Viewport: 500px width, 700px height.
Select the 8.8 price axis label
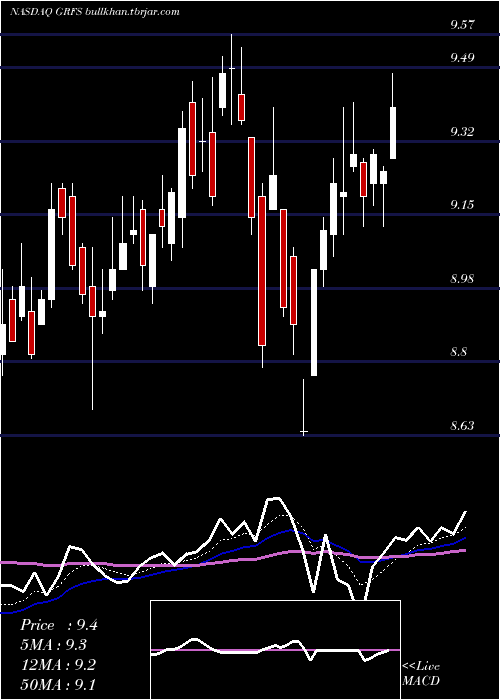click(459, 352)
